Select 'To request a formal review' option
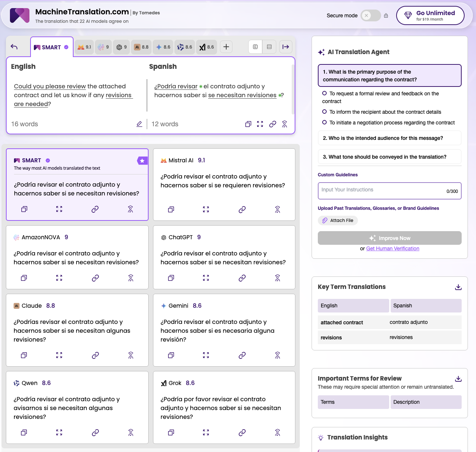This screenshot has width=476, height=452. pyautogui.click(x=324, y=93)
